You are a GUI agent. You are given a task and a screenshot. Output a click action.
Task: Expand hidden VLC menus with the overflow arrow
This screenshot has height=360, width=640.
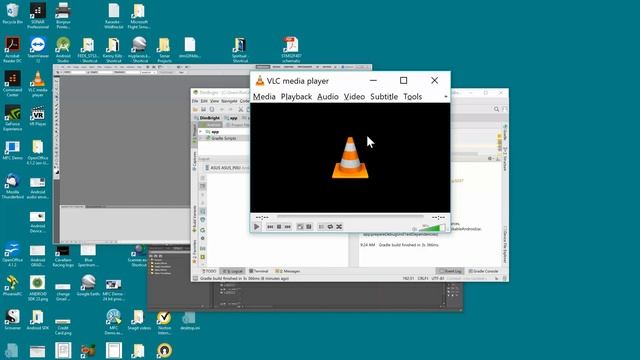click(446, 97)
